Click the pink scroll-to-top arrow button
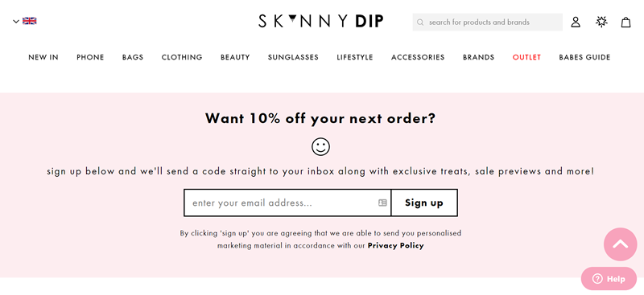Image resolution: width=644 pixels, height=295 pixels. 620,244
